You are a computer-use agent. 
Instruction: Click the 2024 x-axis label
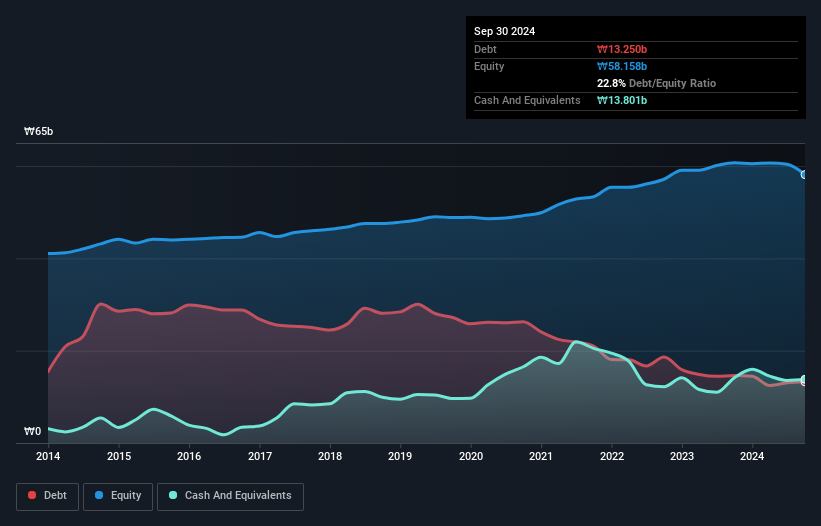pyautogui.click(x=752, y=456)
